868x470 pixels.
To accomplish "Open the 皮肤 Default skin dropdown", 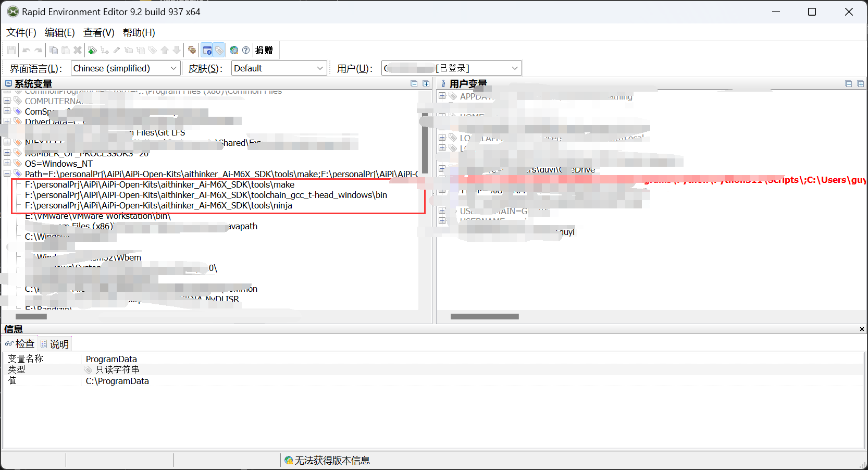I will tap(279, 68).
